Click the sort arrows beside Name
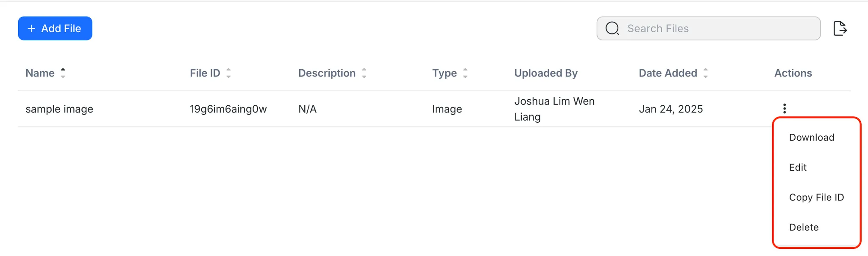 63,73
